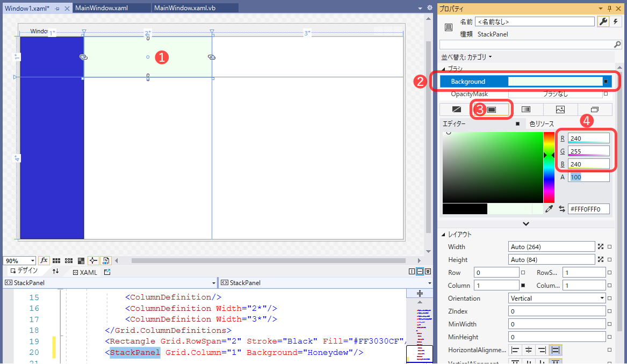Viewport: 627px width, 364px height.
Task: Click the ZIndex property marker square
Action: click(x=609, y=311)
